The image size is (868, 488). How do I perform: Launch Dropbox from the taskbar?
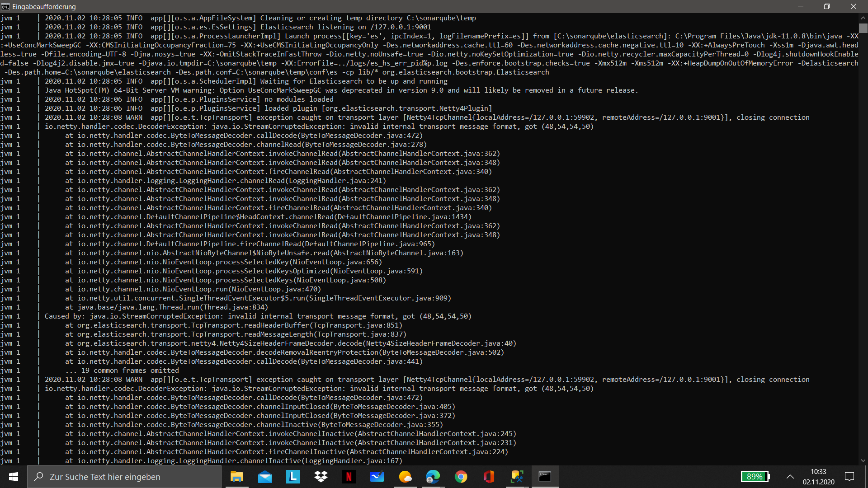[x=321, y=477]
